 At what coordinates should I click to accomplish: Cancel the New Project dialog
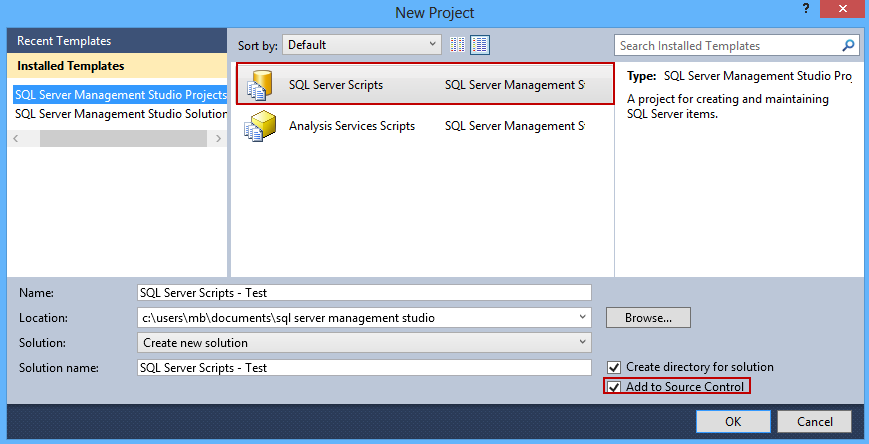pos(813,421)
